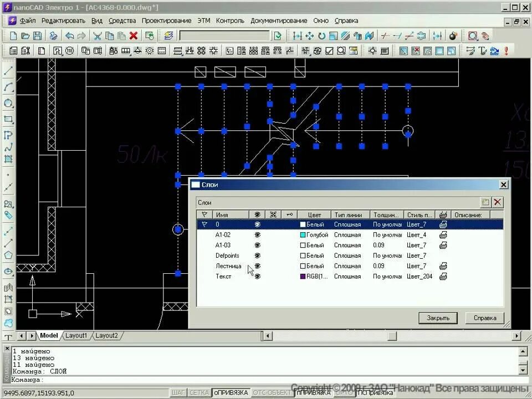This screenshot has height=399, width=532.
Task: Toggle visibility eye of layer A1-02
Action: pos(258,235)
